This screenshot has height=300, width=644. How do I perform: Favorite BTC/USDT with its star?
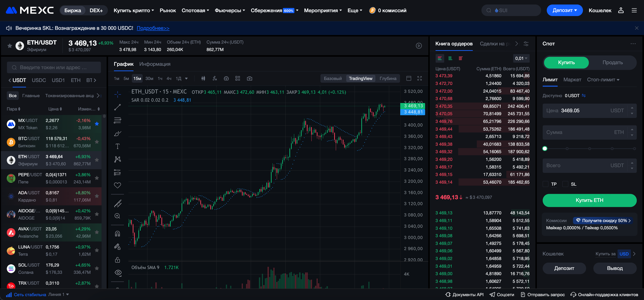point(97,142)
